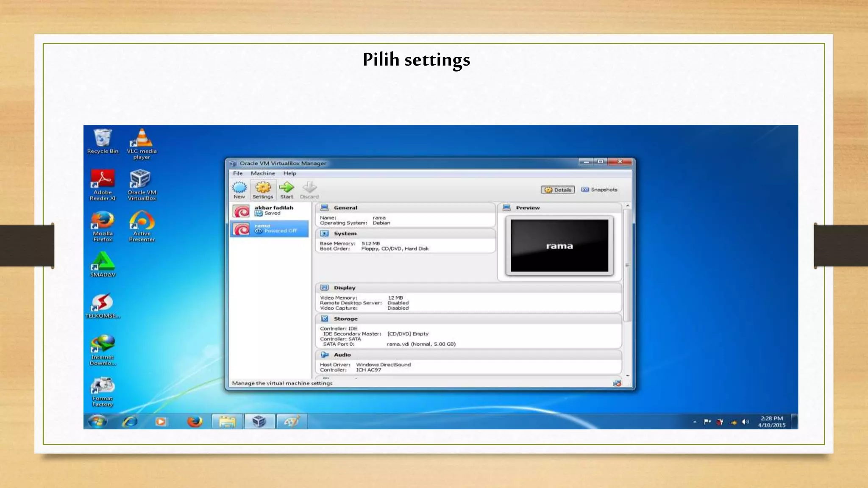Open the Machine menu

pyautogui.click(x=263, y=173)
